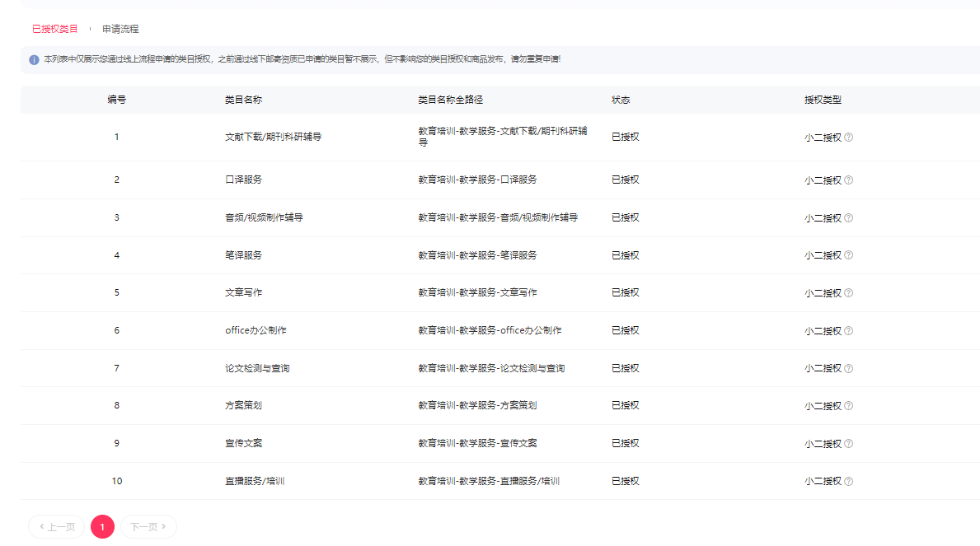Screen dimensions: 980x546
Task: Click help icon in 直播服务/培训 row
Action: (849, 482)
